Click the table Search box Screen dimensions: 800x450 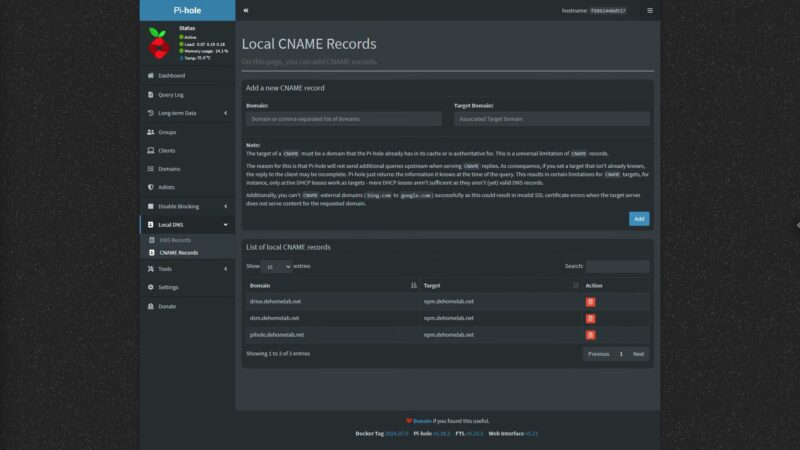point(617,267)
